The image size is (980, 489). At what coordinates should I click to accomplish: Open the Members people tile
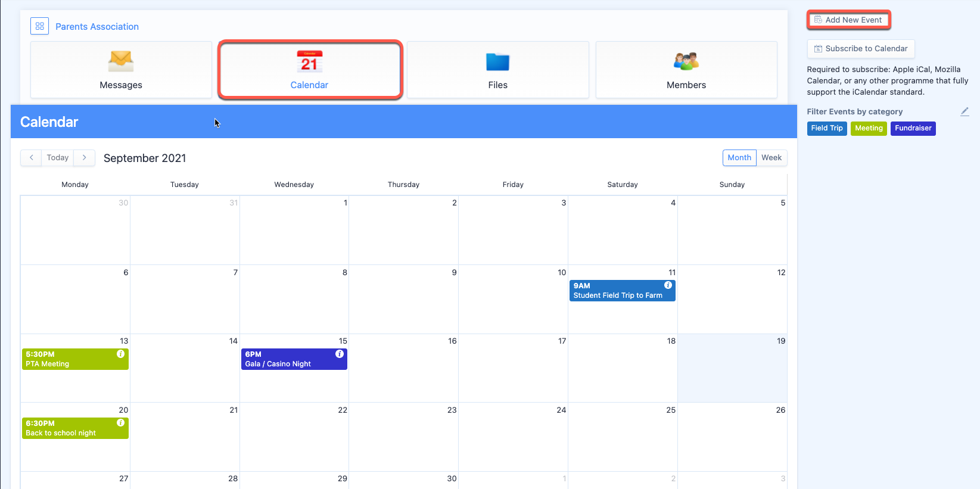(x=686, y=70)
